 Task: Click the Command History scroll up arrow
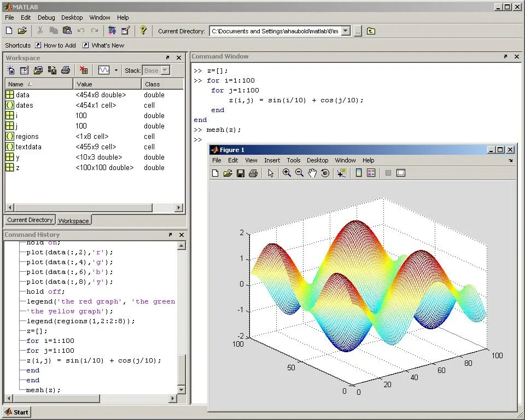(x=181, y=246)
